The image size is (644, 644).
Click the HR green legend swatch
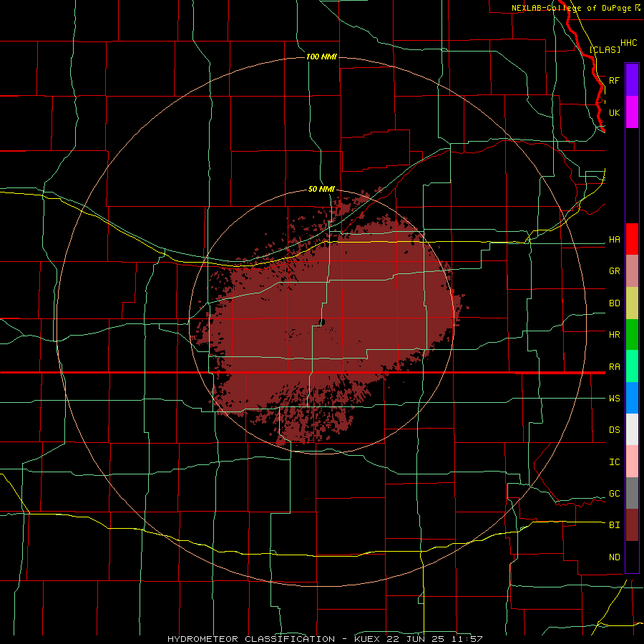coord(632,335)
